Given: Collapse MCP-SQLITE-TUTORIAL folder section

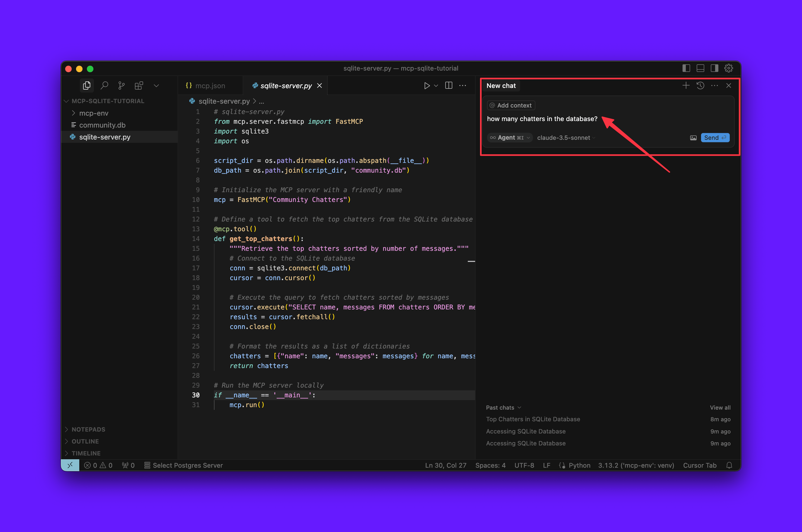Looking at the screenshot, I should point(119,101).
